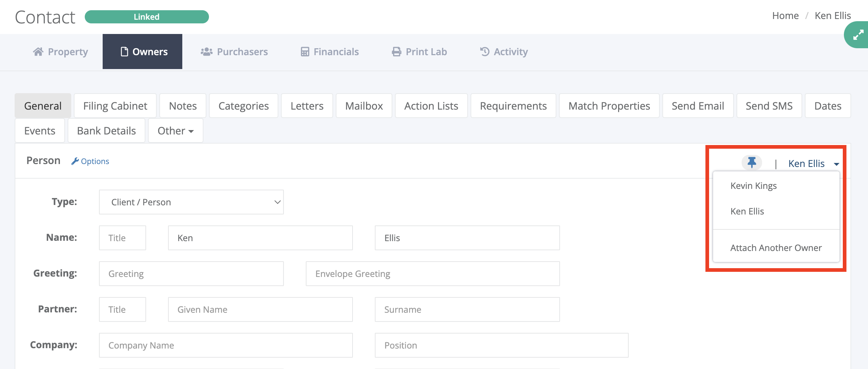Open the Letters sub-tab
868x369 pixels.
[x=307, y=106]
